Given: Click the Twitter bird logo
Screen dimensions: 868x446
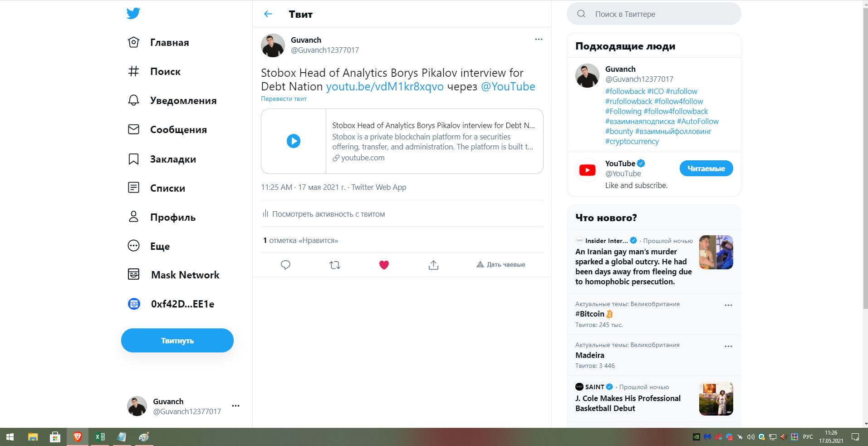Looking at the screenshot, I should (133, 13).
